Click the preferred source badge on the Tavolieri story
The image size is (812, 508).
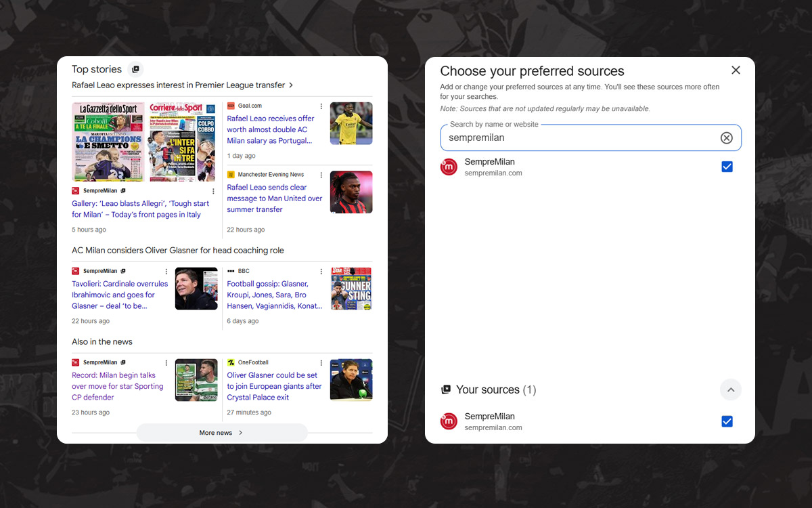123,271
